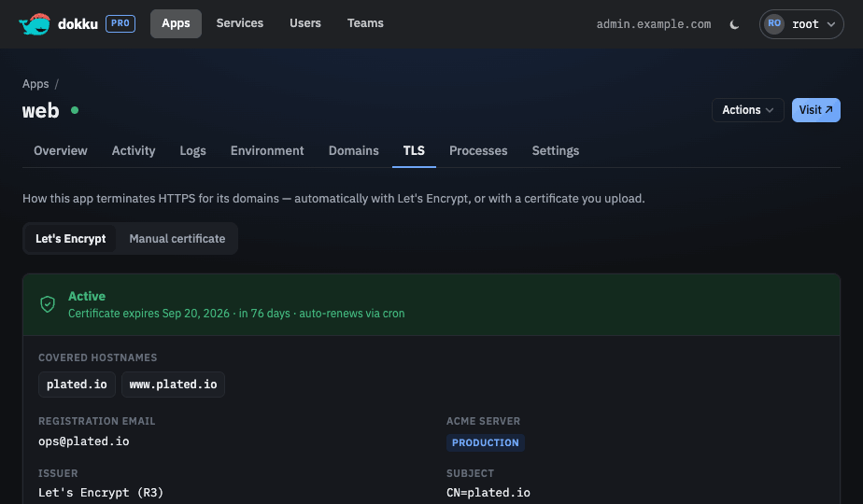The image size is (863, 504).
Task: Click the ops@plated.io registration email
Action: [x=84, y=441]
